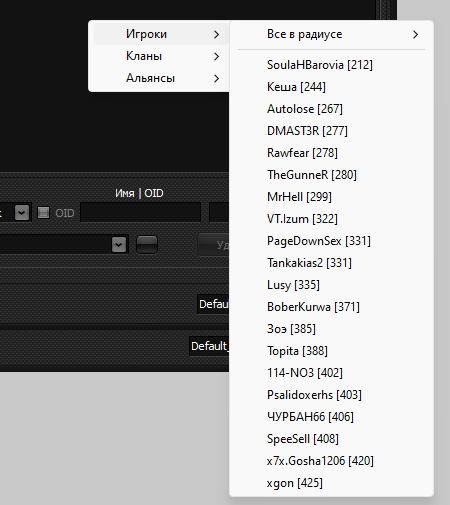The width and height of the screenshot is (450, 505).
Task: Expand the Все в радиусе submenu
Action: click(x=331, y=34)
